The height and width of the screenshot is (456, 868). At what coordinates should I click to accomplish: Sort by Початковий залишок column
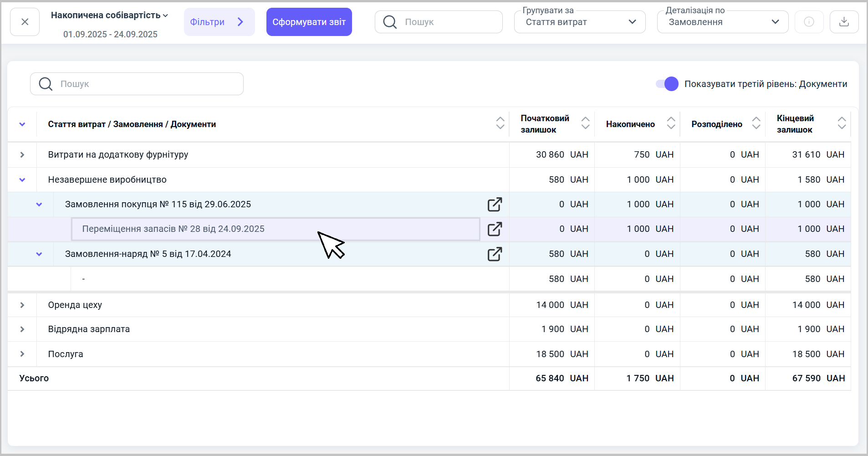tap(585, 123)
